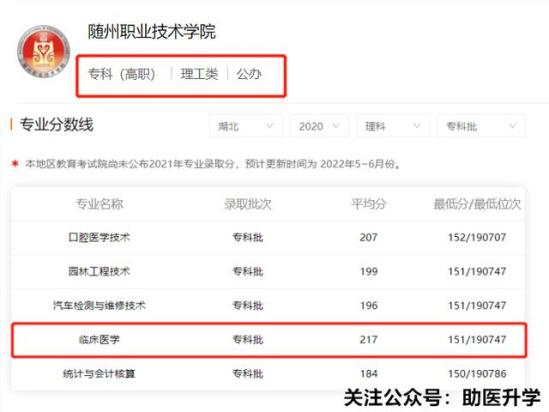Screen dimensions: 549x412
Task: Select the 临床医学 major row
Action: 269,340
